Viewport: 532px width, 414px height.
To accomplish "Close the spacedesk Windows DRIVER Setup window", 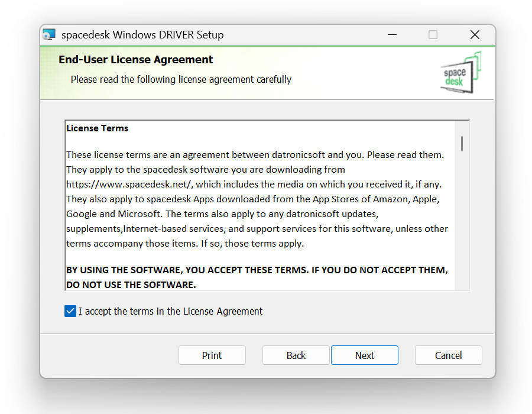I will (475, 35).
